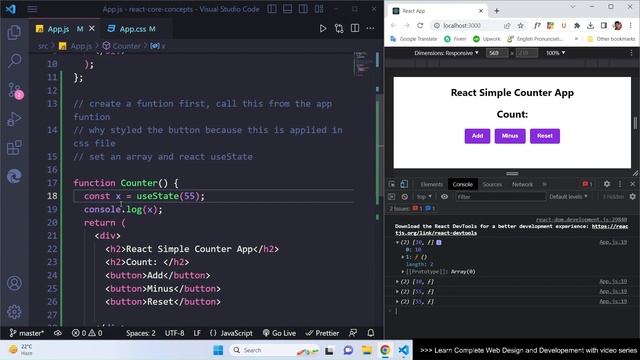Screen dimensions: 640x360
Task: Bookmark this page with the star icon
Action: pyautogui.click(x=520, y=25)
